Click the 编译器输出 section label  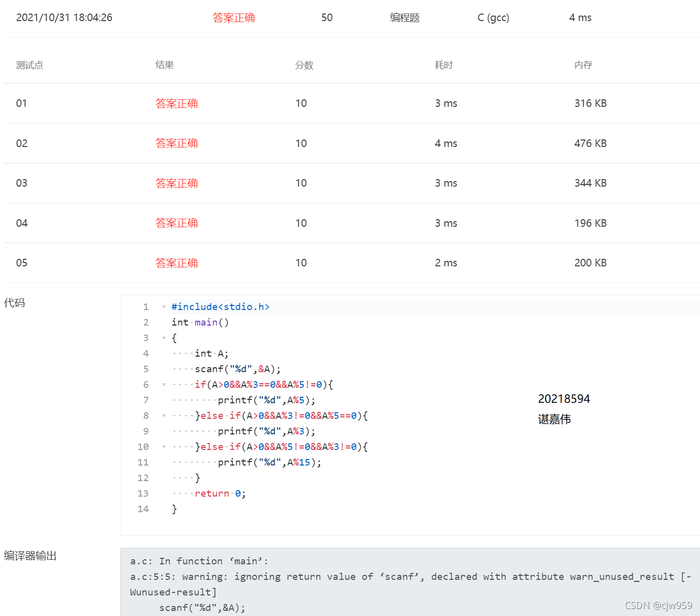point(30,556)
